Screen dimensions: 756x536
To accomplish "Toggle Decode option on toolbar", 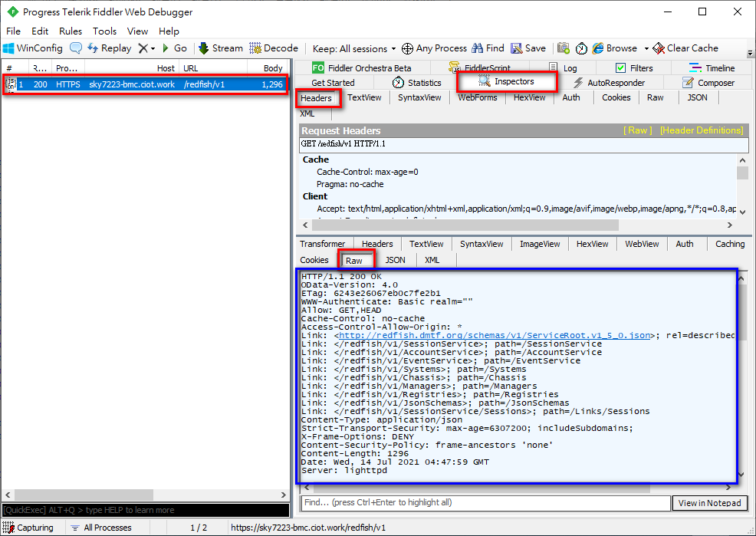I will (x=274, y=48).
